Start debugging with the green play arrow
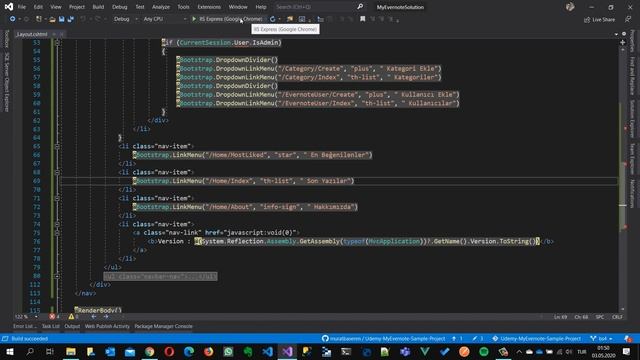640x360 pixels. click(x=194, y=19)
